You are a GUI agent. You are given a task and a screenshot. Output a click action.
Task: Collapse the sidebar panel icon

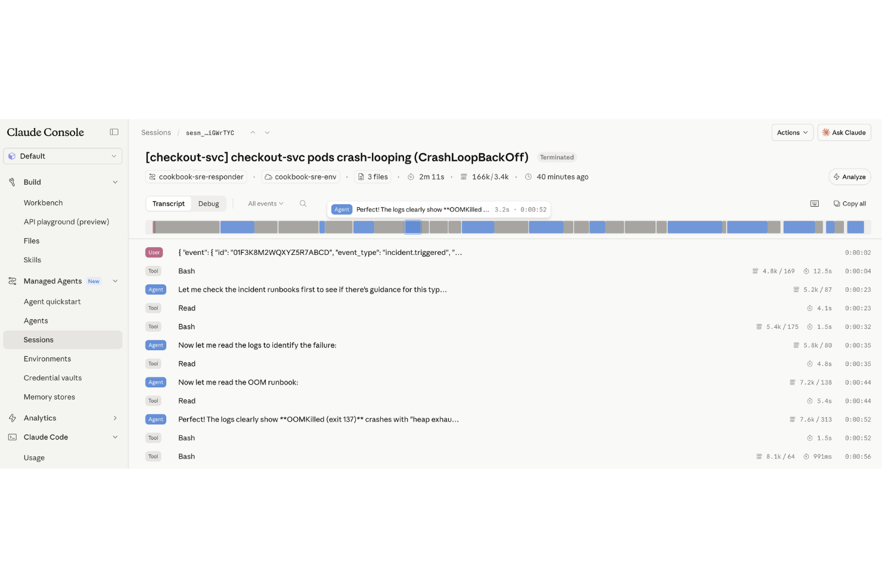coord(114,132)
